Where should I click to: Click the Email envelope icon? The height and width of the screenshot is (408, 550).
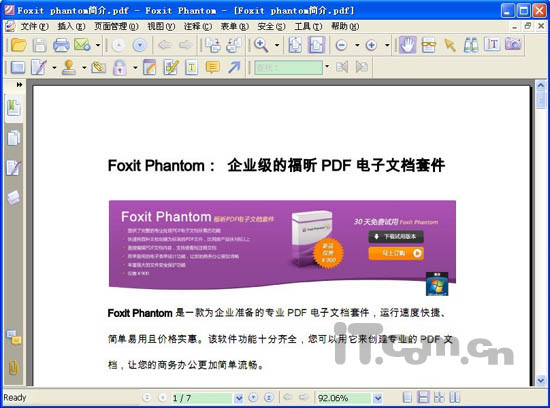[82, 45]
